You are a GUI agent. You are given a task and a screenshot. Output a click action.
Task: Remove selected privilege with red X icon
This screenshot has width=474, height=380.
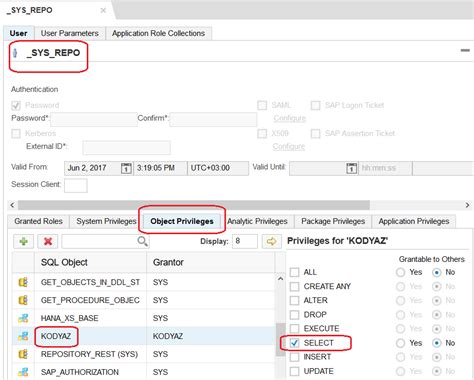click(48, 241)
